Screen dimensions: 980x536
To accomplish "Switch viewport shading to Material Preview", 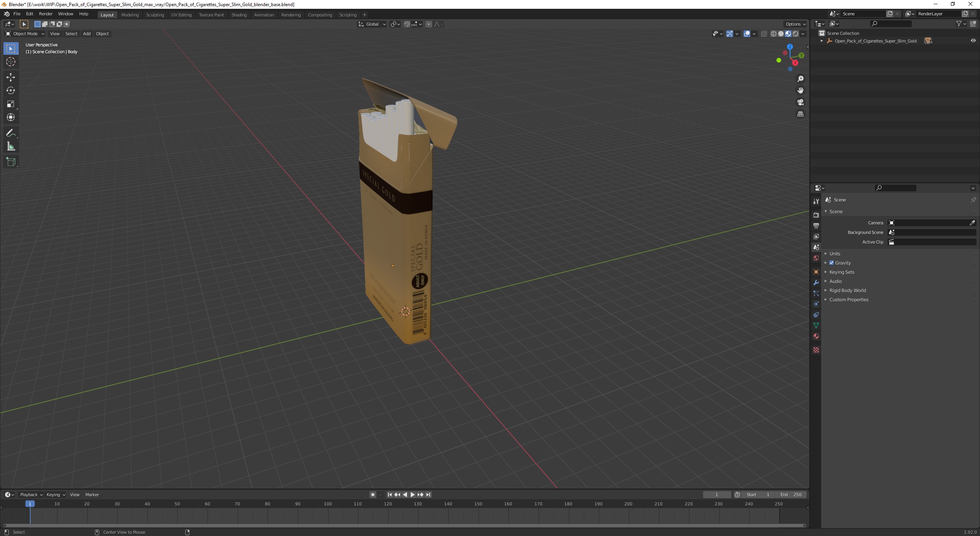I will (788, 34).
